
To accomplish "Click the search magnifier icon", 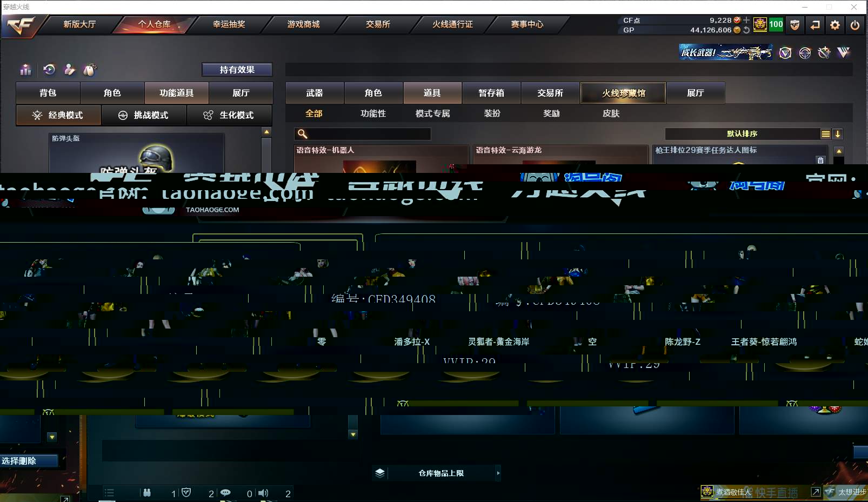I will (303, 134).
